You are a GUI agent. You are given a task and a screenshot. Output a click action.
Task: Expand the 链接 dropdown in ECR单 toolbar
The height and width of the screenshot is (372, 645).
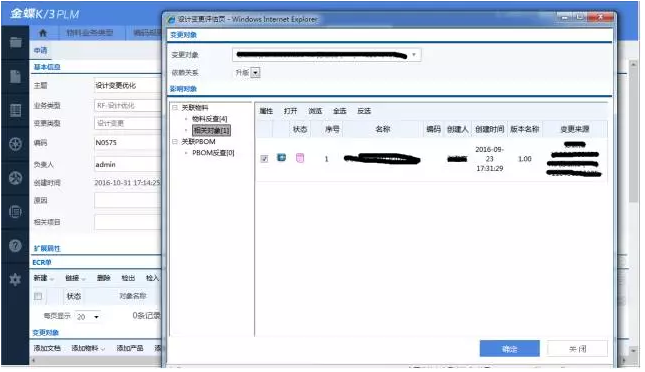point(84,279)
